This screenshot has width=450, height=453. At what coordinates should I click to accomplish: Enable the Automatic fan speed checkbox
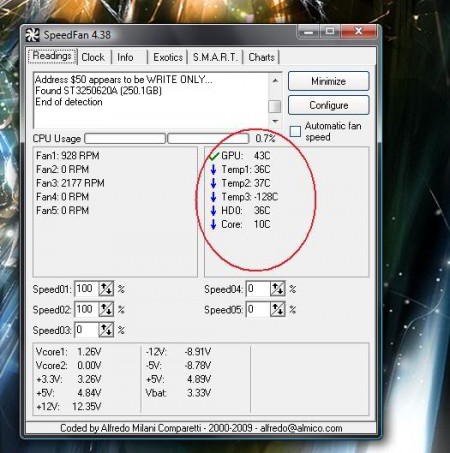295,131
